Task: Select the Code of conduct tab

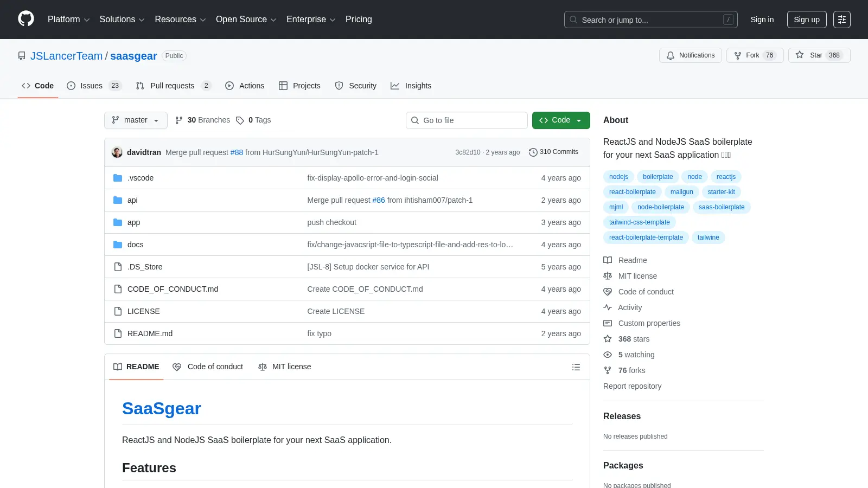Action: click(208, 367)
